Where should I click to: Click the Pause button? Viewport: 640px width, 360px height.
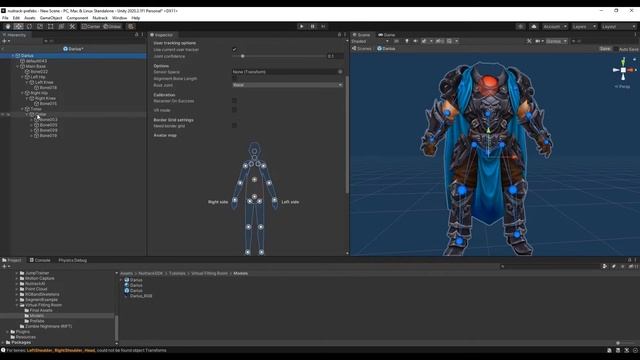click(x=313, y=27)
